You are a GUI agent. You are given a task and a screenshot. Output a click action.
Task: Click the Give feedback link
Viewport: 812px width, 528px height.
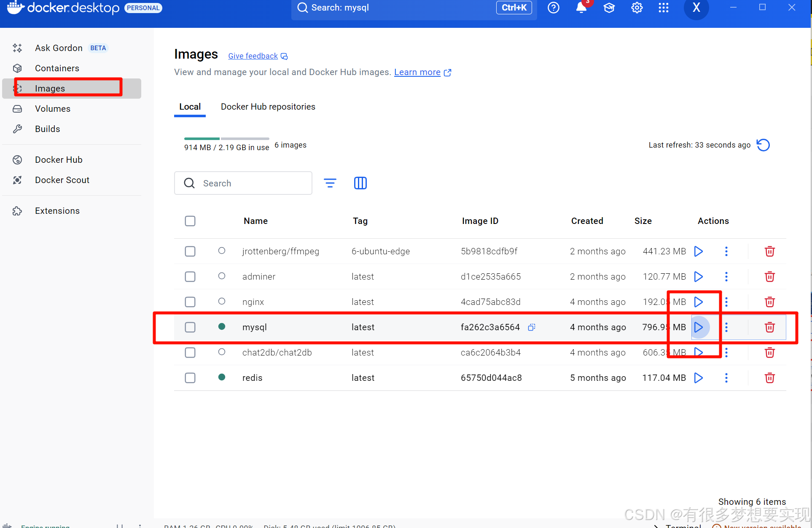pyautogui.click(x=253, y=56)
